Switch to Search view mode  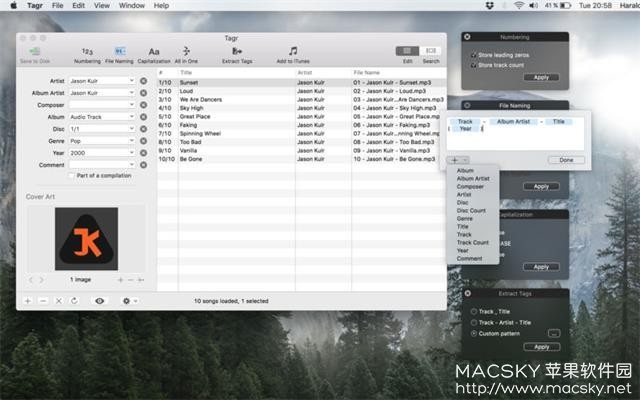point(431,51)
